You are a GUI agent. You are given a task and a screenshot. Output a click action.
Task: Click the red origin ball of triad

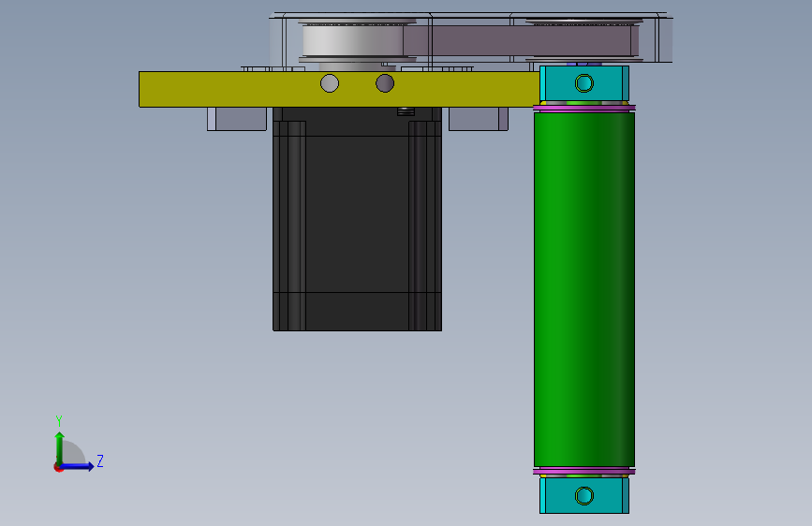58,467
